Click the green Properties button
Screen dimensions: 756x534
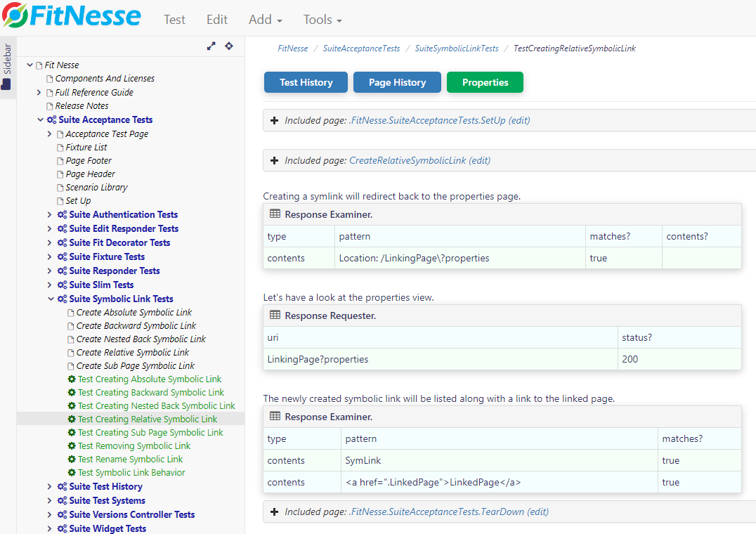(x=485, y=82)
